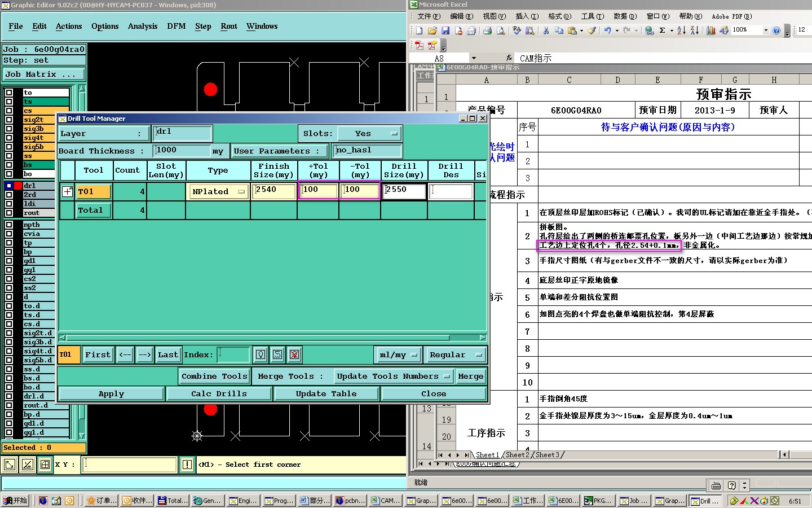Click the exclamation mark icon near status message
The image size is (812, 508).
coord(187,465)
